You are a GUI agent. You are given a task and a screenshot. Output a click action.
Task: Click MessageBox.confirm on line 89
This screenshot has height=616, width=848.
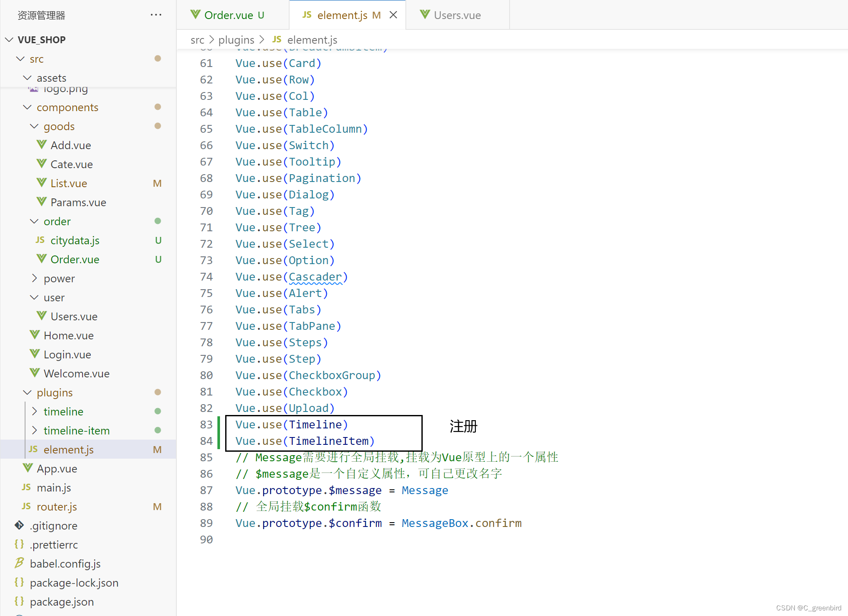462,523
